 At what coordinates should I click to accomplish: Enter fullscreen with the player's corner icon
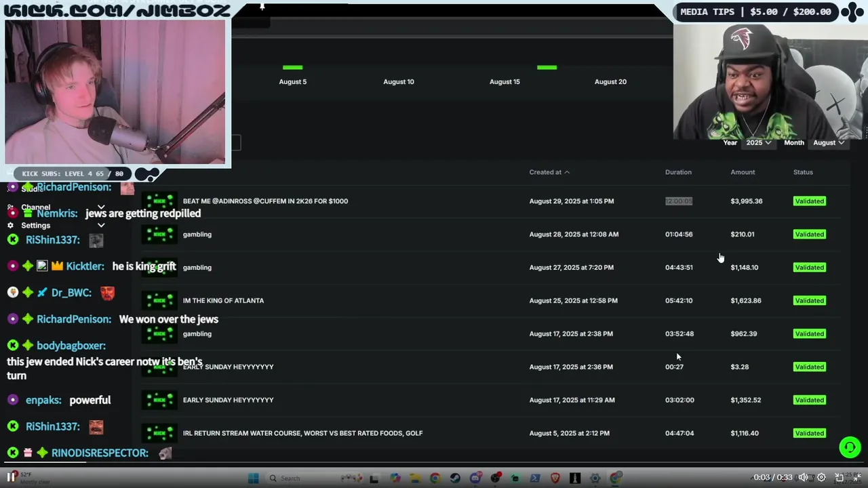(857, 477)
